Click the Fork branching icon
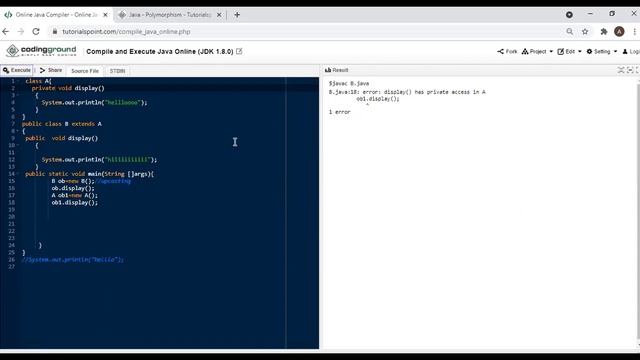 click(x=500, y=51)
